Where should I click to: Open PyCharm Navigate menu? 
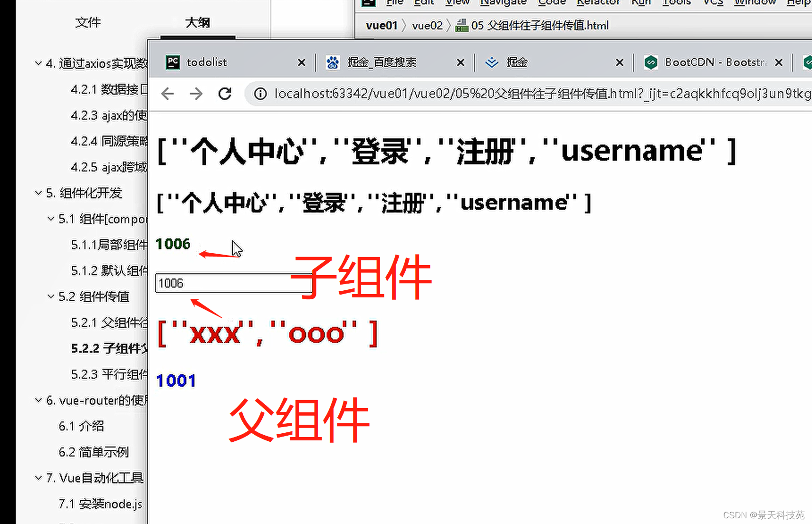click(503, 2)
